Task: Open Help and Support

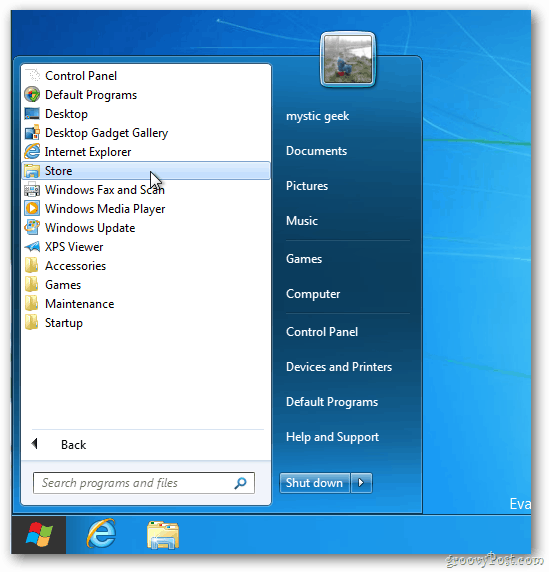Action: [x=332, y=437]
